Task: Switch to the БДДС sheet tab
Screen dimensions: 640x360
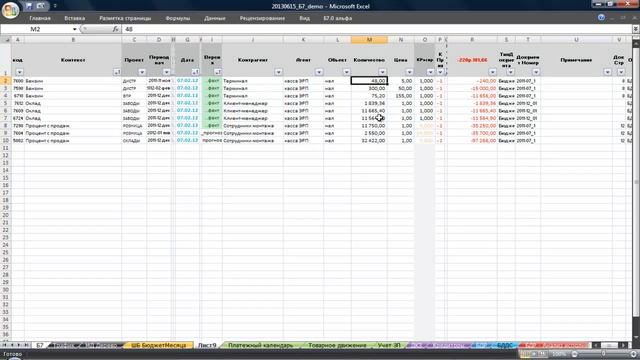Action: tap(505, 345)
